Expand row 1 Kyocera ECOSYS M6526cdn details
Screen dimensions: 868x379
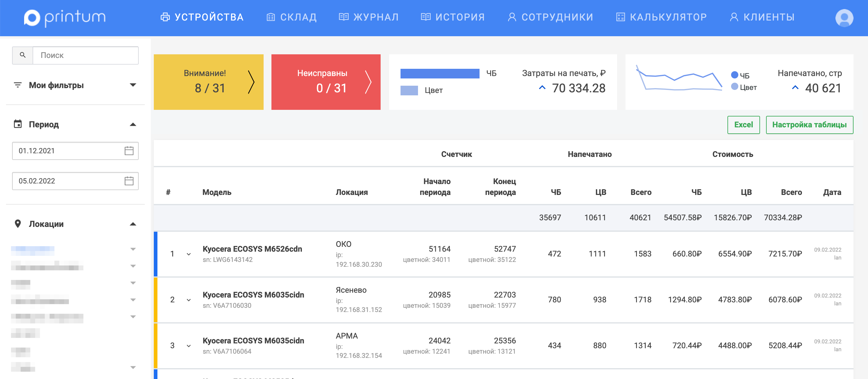pyautogui.click(x=189, y=254)
